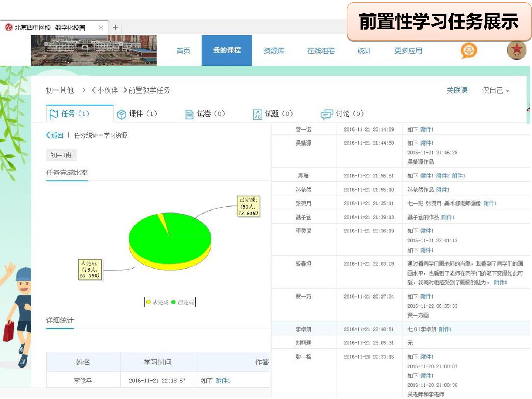The image size is (532, 399).
Task: Click the 已完成 (53人) chart label
Action: tap(248, 206)
